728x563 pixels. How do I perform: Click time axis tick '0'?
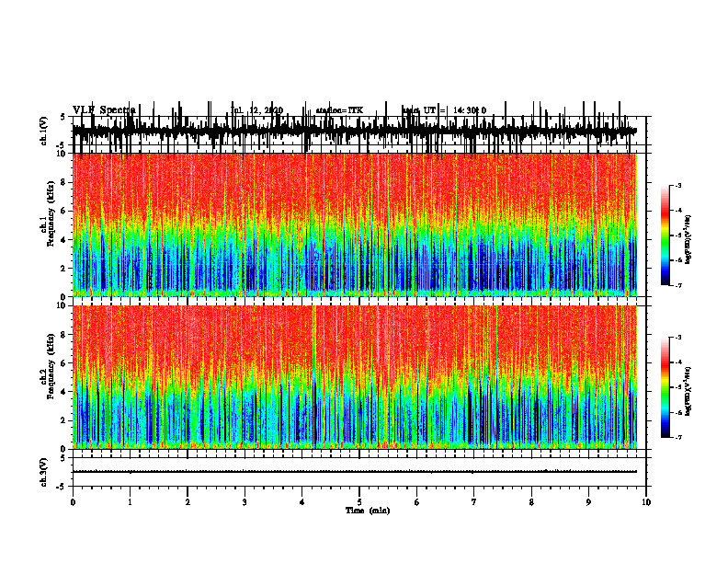[73, 502]
